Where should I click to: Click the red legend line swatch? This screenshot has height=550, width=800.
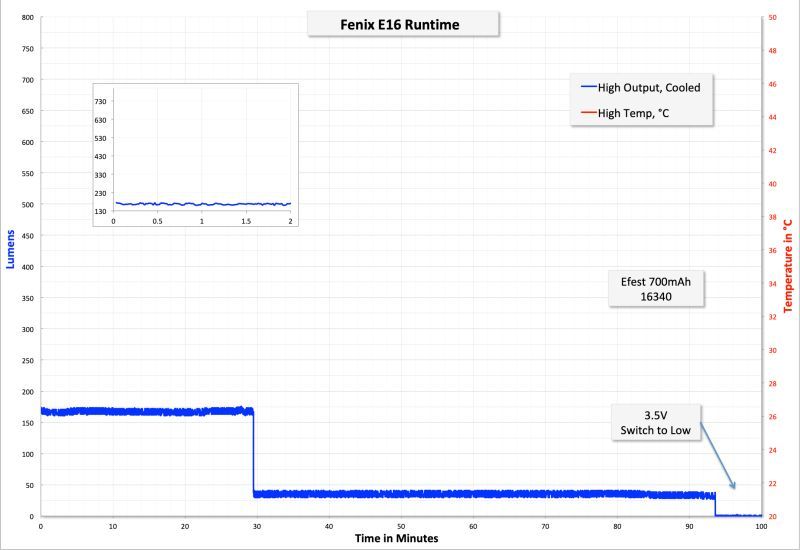pyautogui.click(x=589, y=112)
